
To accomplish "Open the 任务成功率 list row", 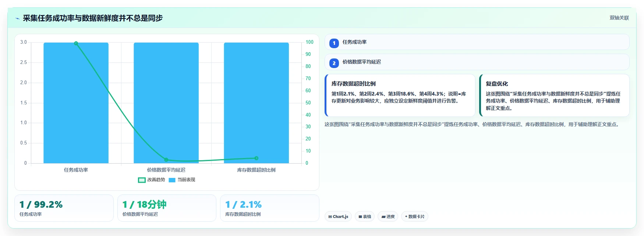I will (x=477, y=42).
